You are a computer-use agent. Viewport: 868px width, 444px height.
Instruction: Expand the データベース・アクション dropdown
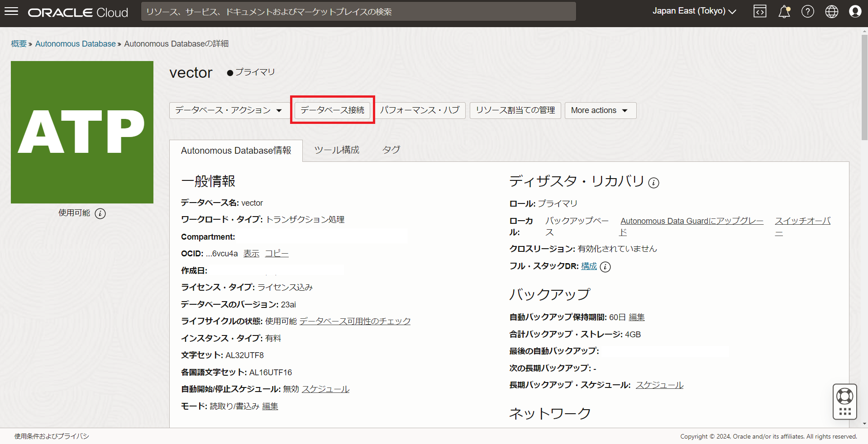tap(229, 110)
